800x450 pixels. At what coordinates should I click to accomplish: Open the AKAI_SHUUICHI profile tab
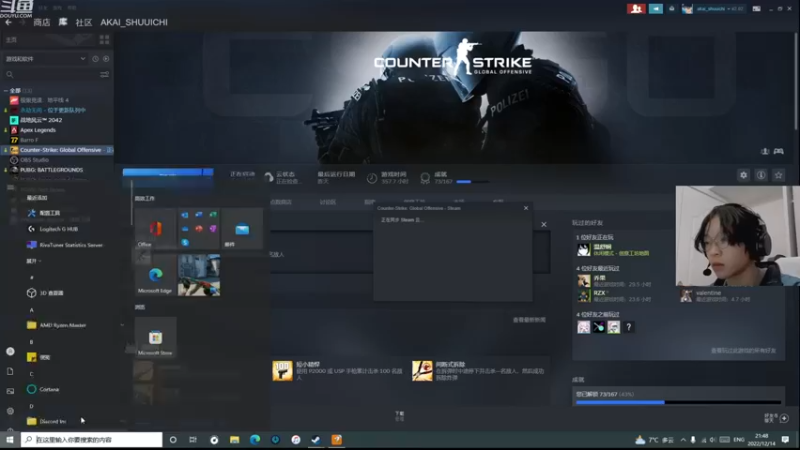point(134,22)
